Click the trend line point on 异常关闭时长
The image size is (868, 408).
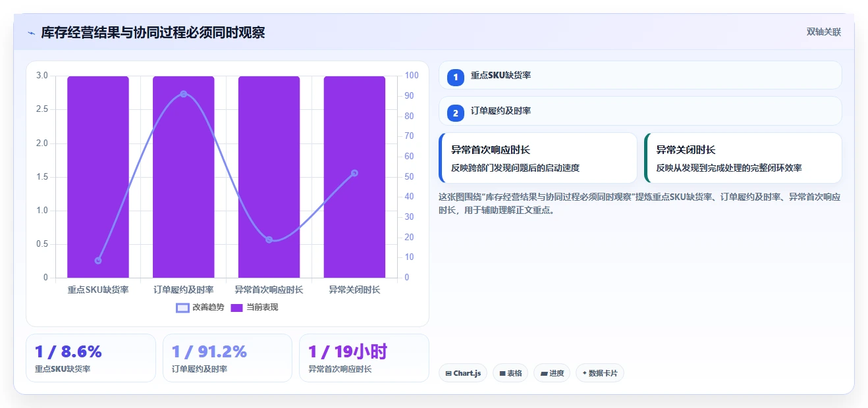pyautogui.click(x=354, y=173)
